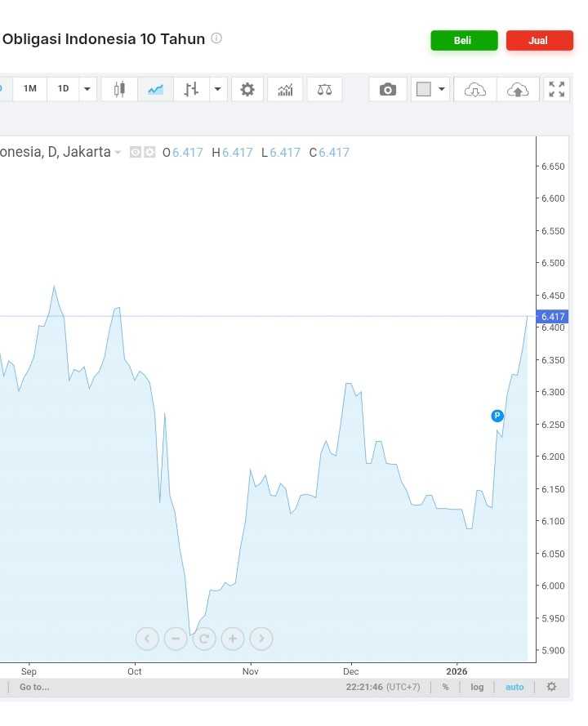
Task: Load chart layout from cloud
Action: pyautogui.click(x=475, y=89)
